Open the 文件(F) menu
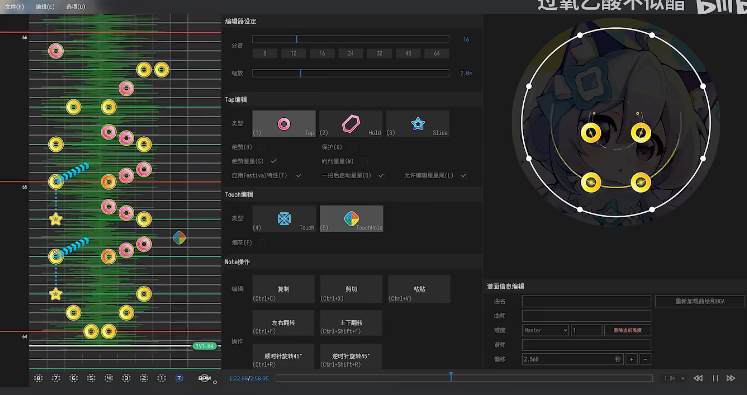The width and height of the screenshot is (747, 395). (x=14, y=7)
